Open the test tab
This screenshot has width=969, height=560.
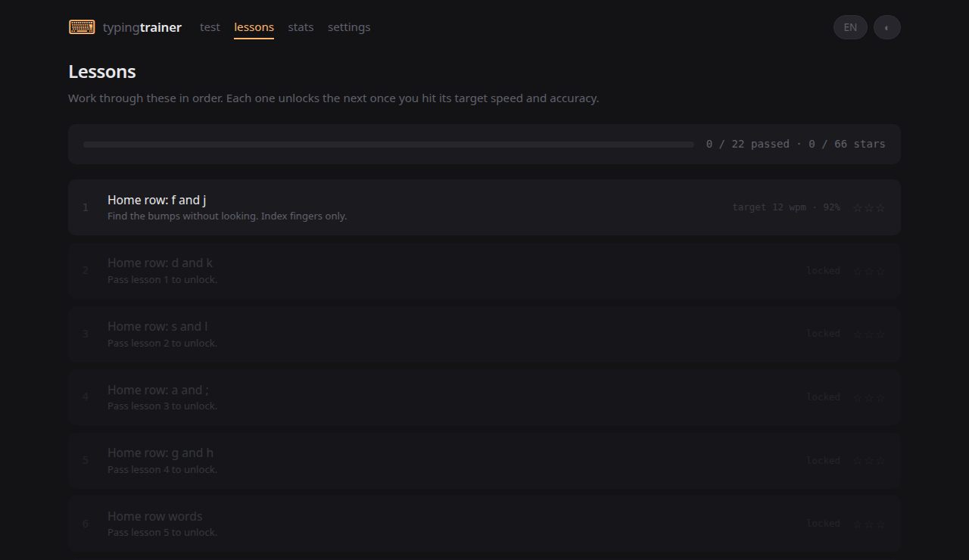click(210, 27)
